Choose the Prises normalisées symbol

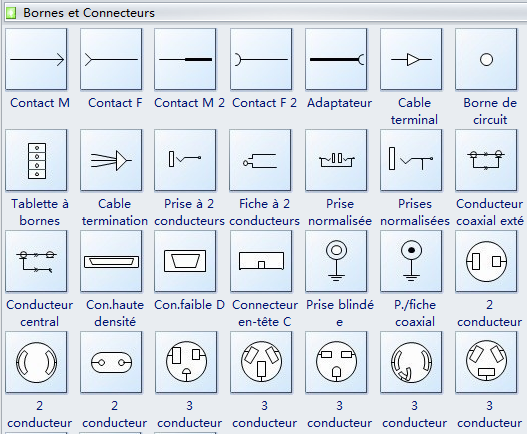(x=411, y=160)
